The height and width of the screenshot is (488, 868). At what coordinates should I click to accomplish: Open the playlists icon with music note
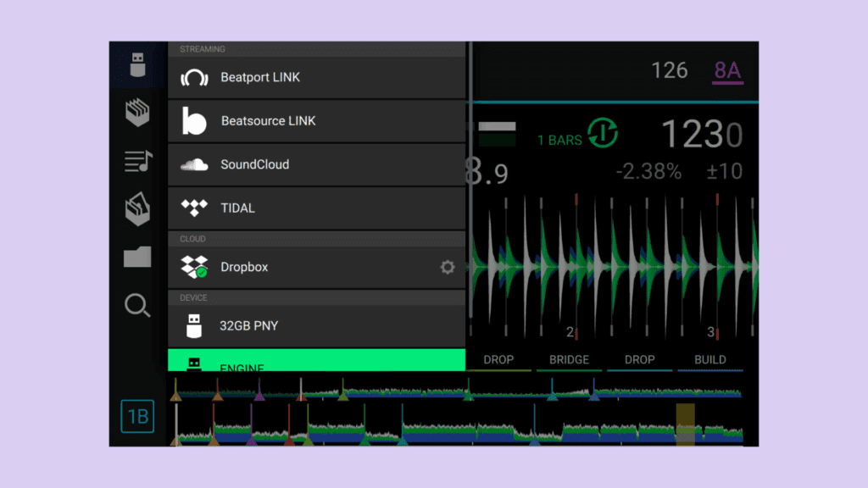138,161
